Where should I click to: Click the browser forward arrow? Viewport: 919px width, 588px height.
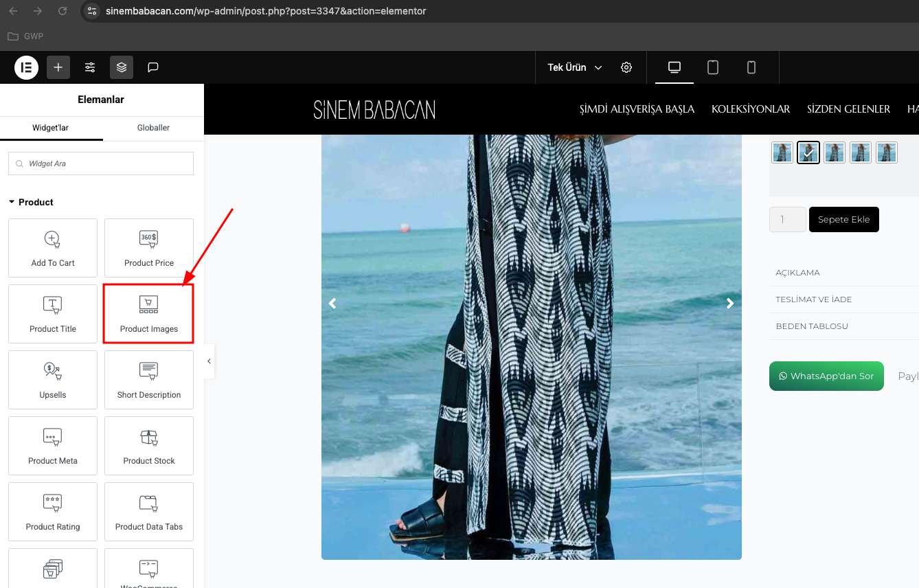click(38, 11)
